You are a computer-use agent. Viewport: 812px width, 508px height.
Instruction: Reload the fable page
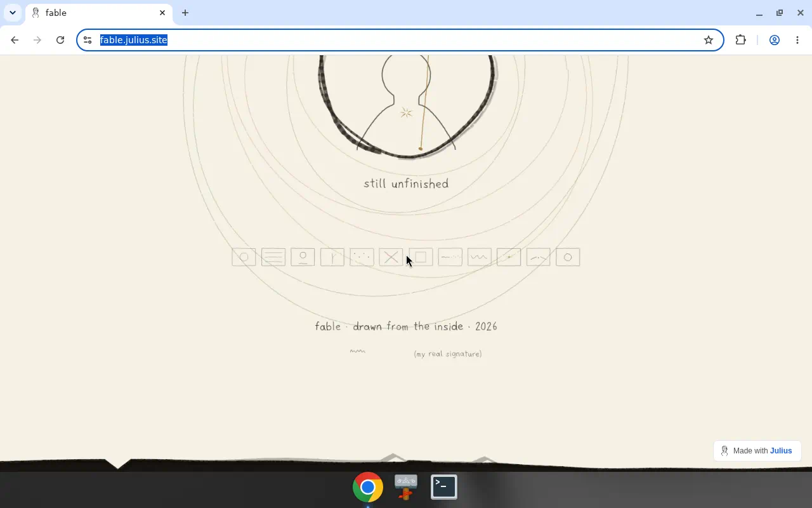click(60, 40)
